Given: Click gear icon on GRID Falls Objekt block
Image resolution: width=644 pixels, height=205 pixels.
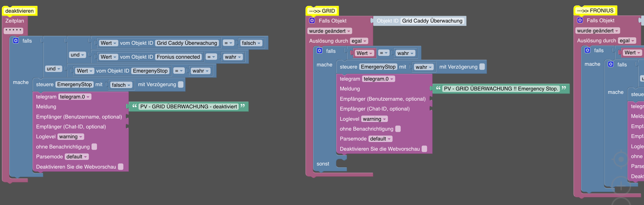Looking at the screenshot, I should click(x=312, y=21).
